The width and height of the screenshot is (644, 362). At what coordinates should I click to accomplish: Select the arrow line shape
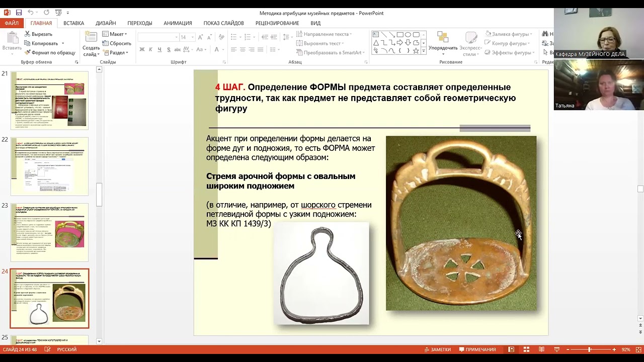(392, 35)
